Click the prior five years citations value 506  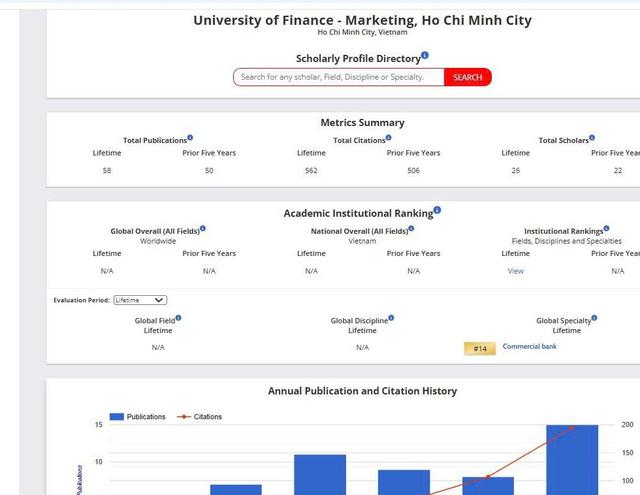click(413, 171)
